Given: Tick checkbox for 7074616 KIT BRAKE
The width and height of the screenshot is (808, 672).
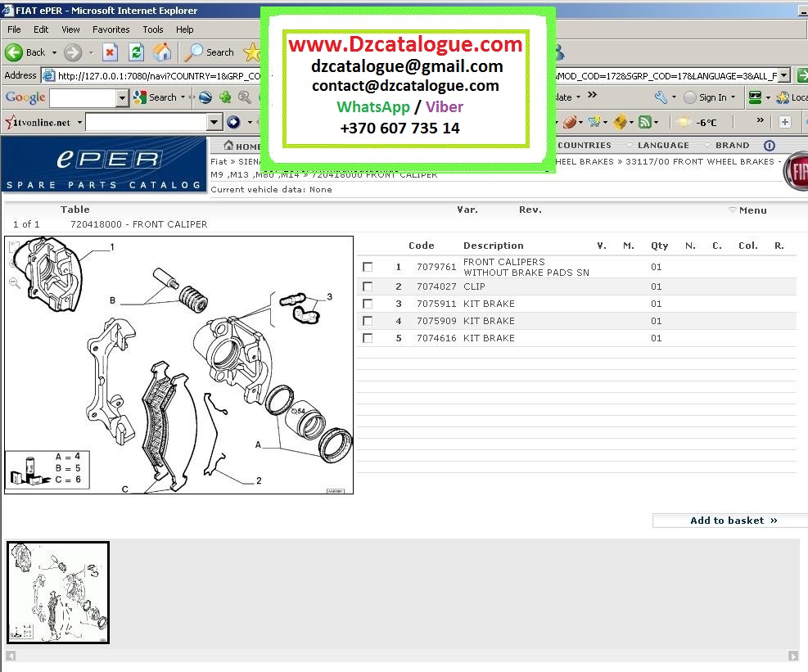Looking at the screenshot, I should 368,339.
